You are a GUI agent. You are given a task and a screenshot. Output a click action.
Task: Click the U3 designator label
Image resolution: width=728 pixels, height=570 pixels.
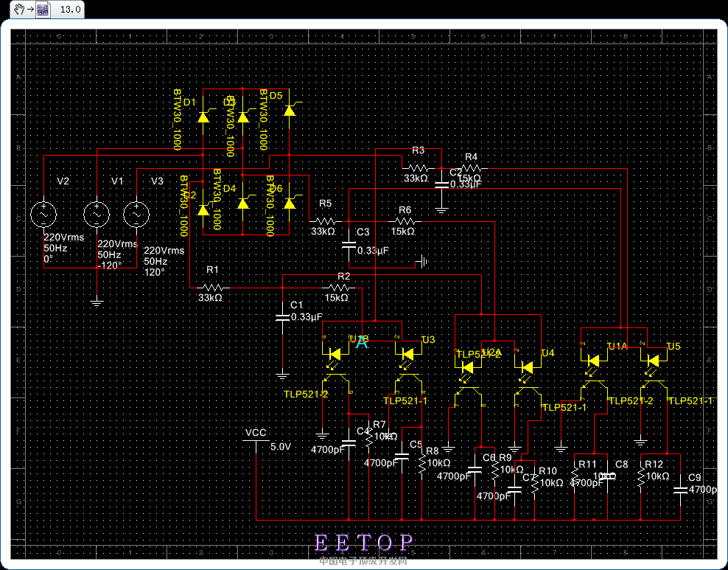pyautogui.click(x=429, y=340)
